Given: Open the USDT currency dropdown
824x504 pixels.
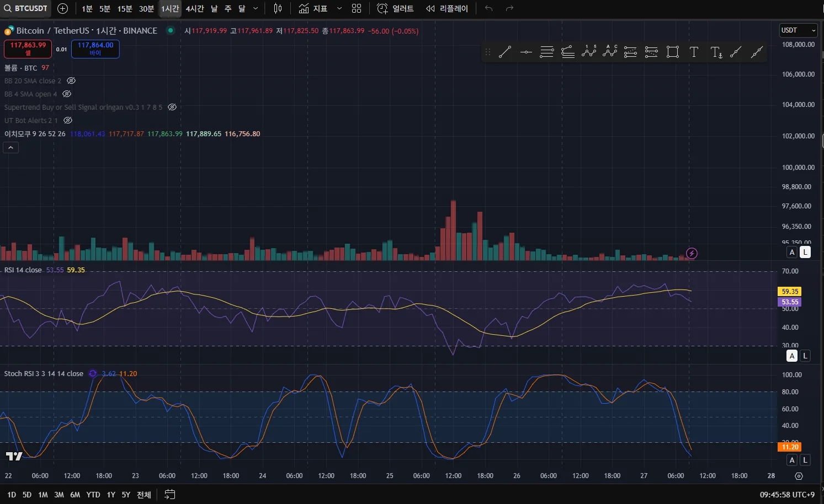Looking at the screenshot, I should 798,30.
